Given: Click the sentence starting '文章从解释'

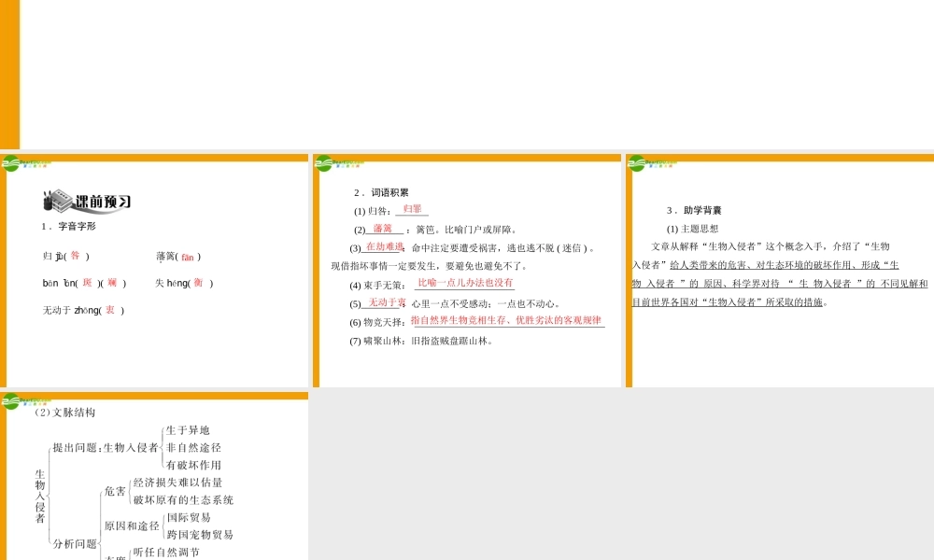Looking at the screenshot, I should pos(771,246).
